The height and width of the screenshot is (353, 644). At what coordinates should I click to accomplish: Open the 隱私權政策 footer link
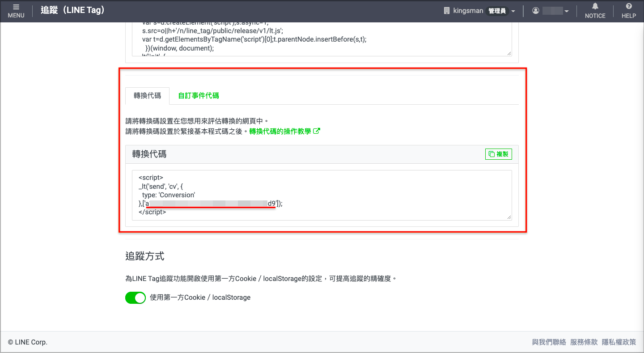619,342
